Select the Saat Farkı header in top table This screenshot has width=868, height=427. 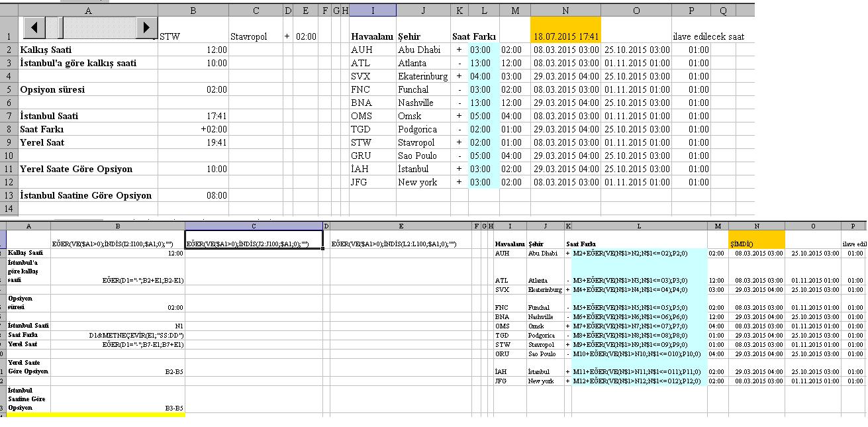[475, 36]
